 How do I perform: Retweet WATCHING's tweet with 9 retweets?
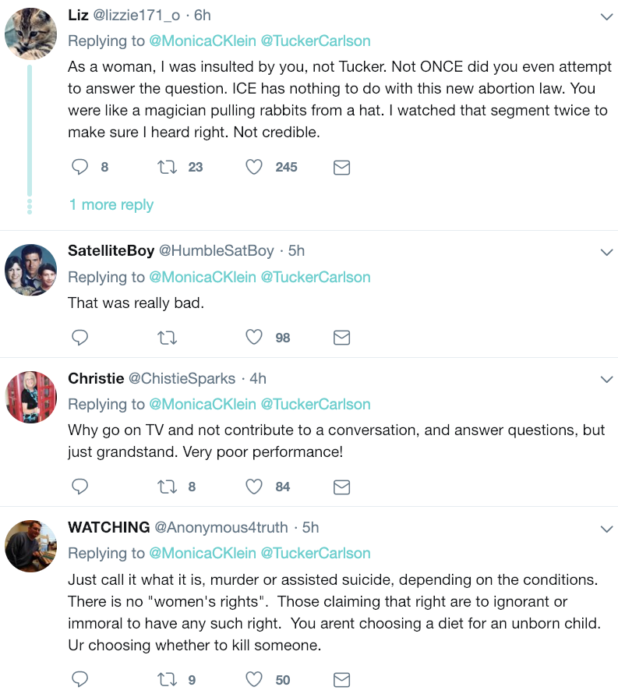(168, 680)
